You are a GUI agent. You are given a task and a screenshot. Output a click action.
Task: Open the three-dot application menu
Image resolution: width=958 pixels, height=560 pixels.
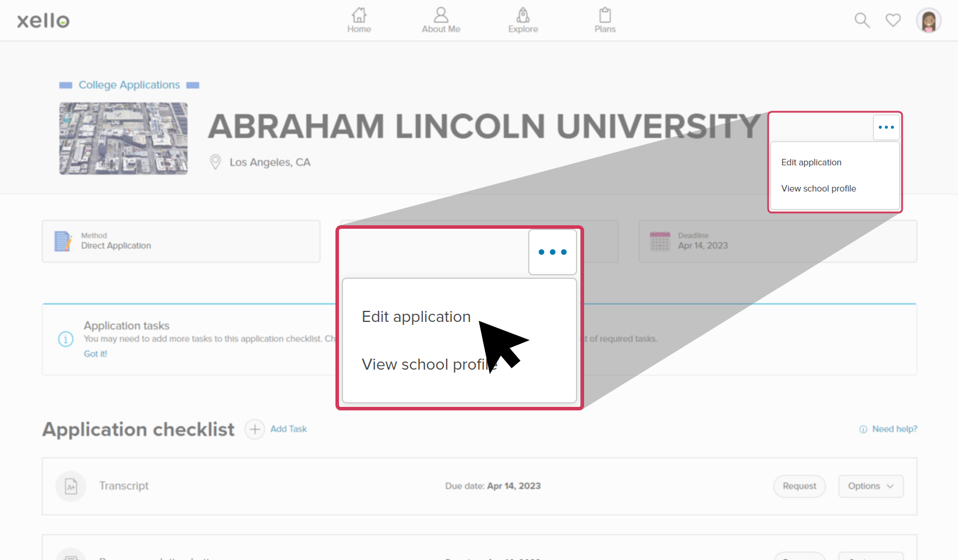coord(886,127)
